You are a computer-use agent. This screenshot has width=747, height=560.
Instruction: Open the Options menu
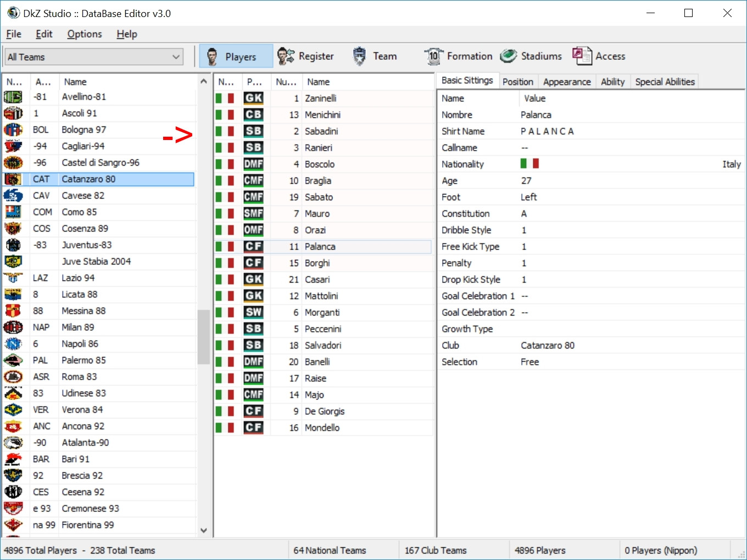click(85, 34)
